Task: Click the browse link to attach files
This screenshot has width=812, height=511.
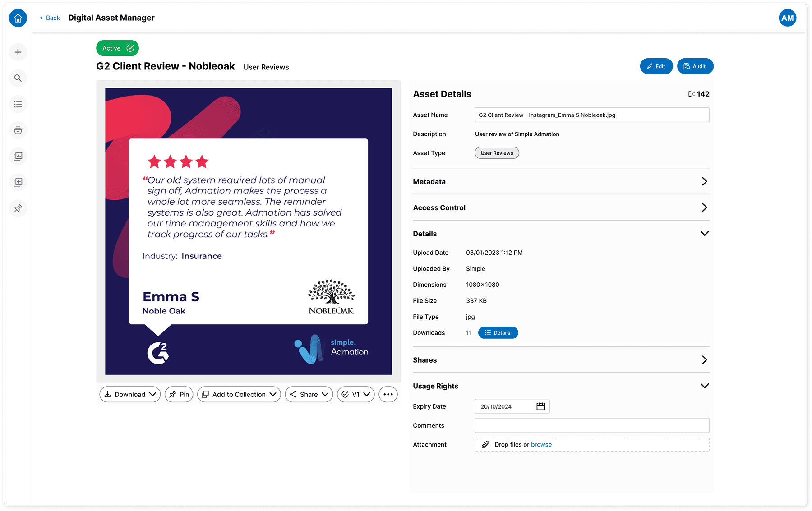Action: pyautogui.click(x=541, y=444)
